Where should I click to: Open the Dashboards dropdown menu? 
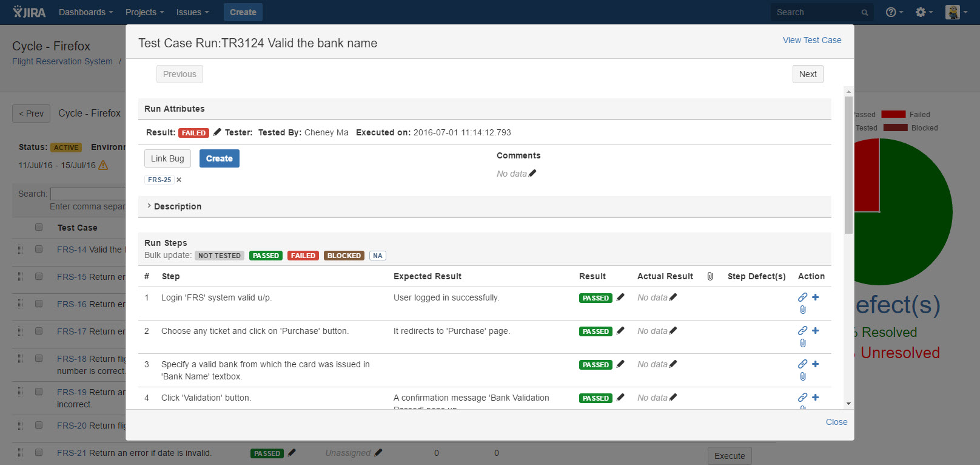[x=86, y=12]
